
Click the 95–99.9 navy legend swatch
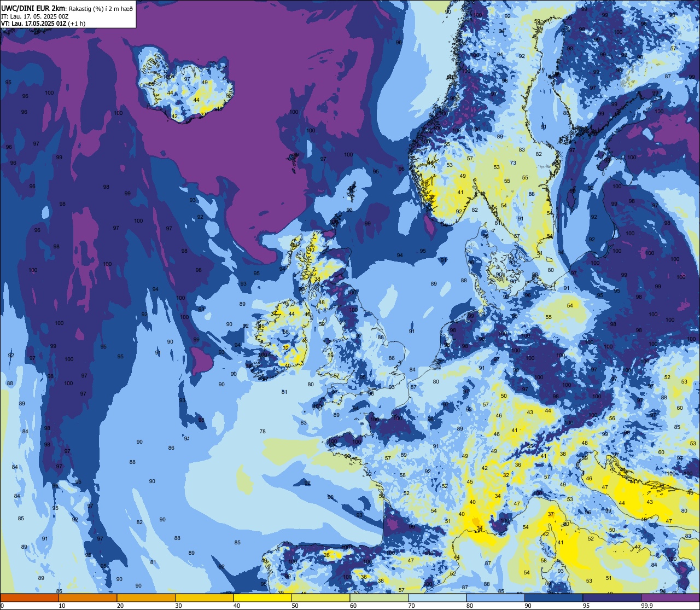612,597
